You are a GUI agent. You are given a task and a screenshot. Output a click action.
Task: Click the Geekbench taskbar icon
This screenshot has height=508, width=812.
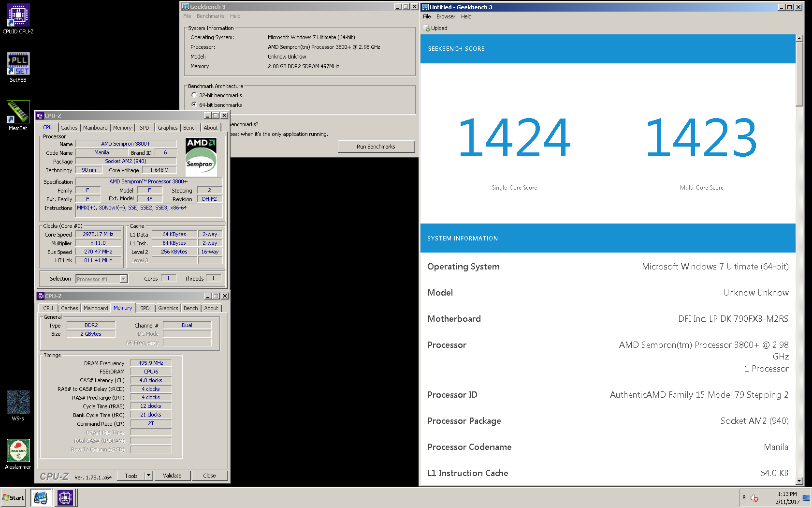coord(41,497)
